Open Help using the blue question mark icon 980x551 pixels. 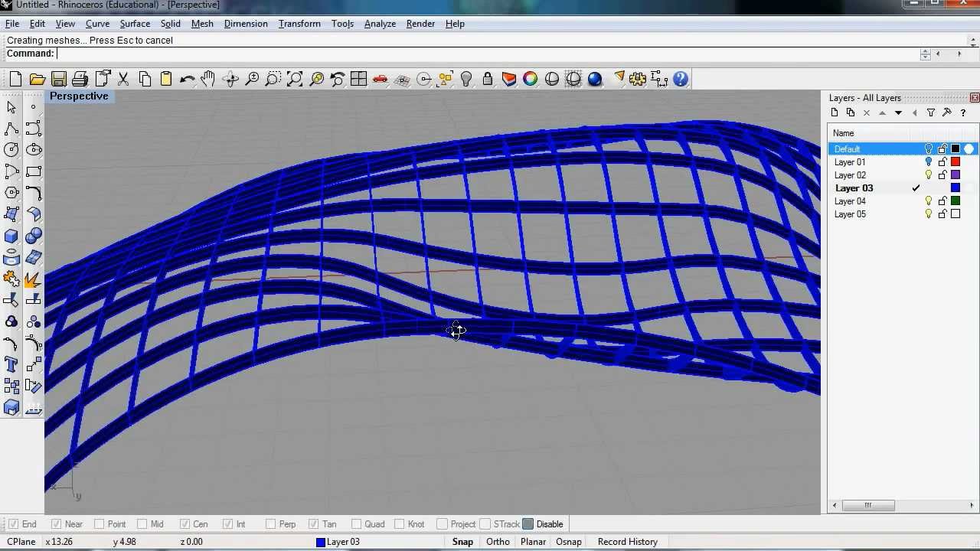tap(680, 79)
